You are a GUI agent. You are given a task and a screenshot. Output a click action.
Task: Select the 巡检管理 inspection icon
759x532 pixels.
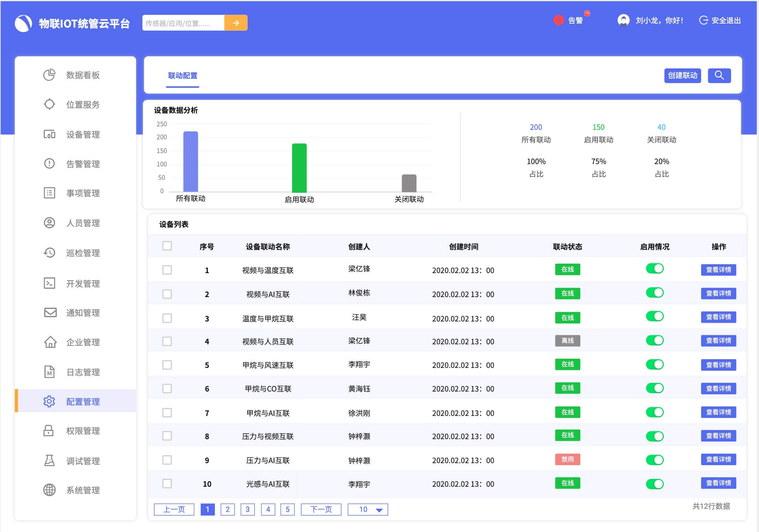click(49, 253)
